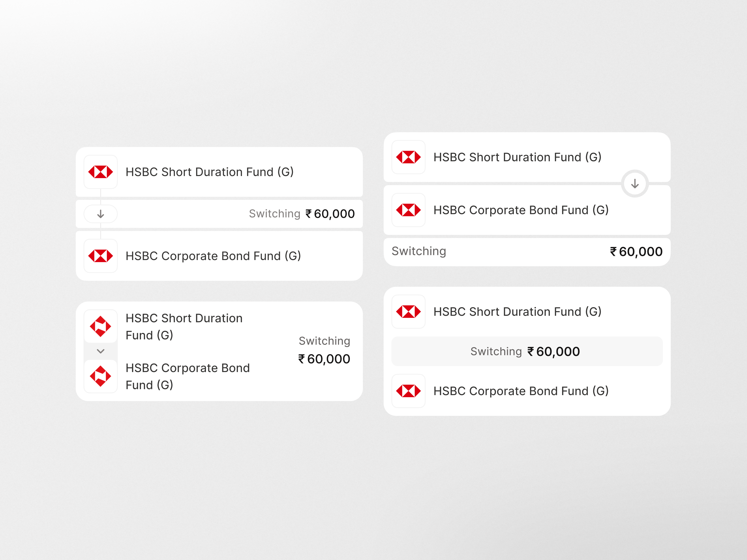Click ₹60,000 amount in the top-right card
The width and height of the screenshot is (747, 560).
(x=636, y=252)
